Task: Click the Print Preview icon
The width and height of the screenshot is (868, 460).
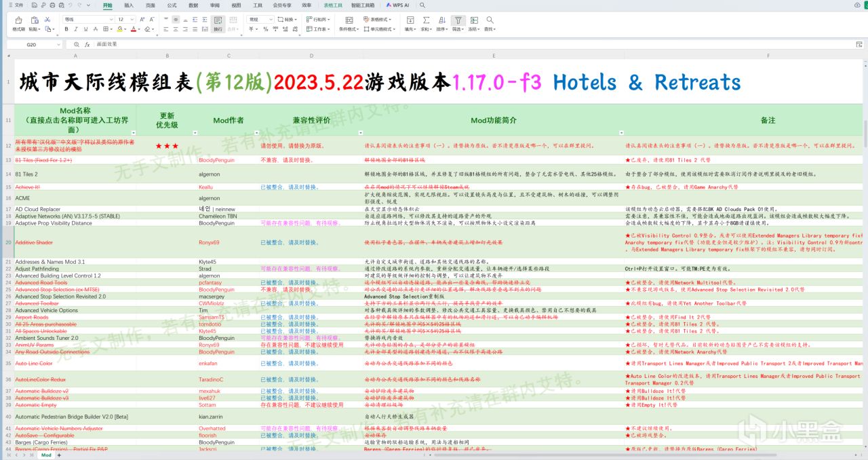Action: 61,5
